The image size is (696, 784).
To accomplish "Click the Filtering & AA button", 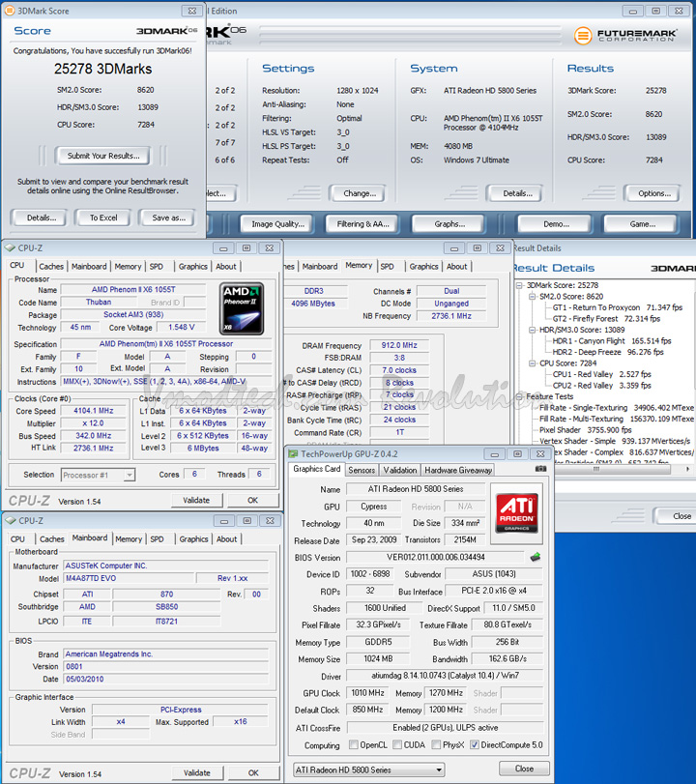I will [362, 224].
